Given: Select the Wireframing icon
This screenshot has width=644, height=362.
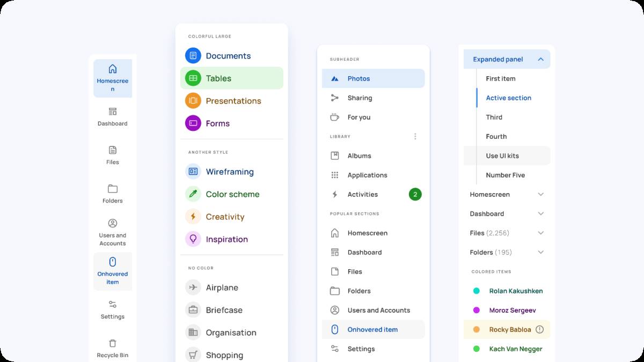Looking at the screenshot, I should (x=193, y=171).
